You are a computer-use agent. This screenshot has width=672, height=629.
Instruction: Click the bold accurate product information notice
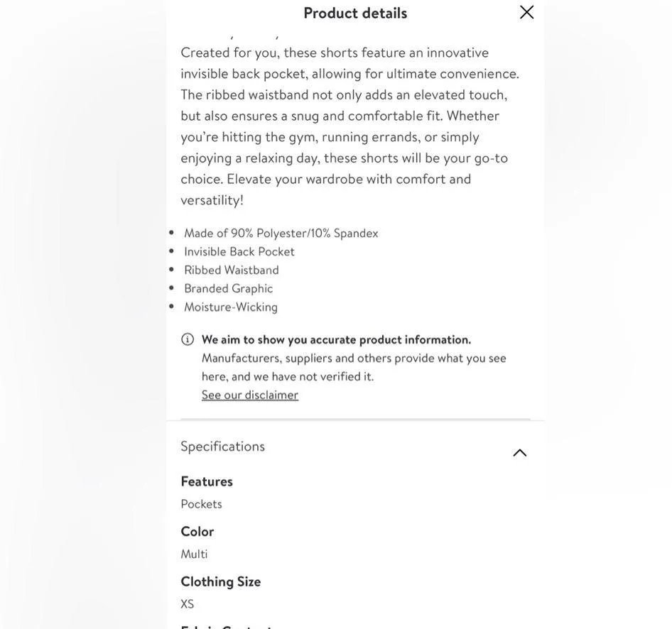[336, 339]
